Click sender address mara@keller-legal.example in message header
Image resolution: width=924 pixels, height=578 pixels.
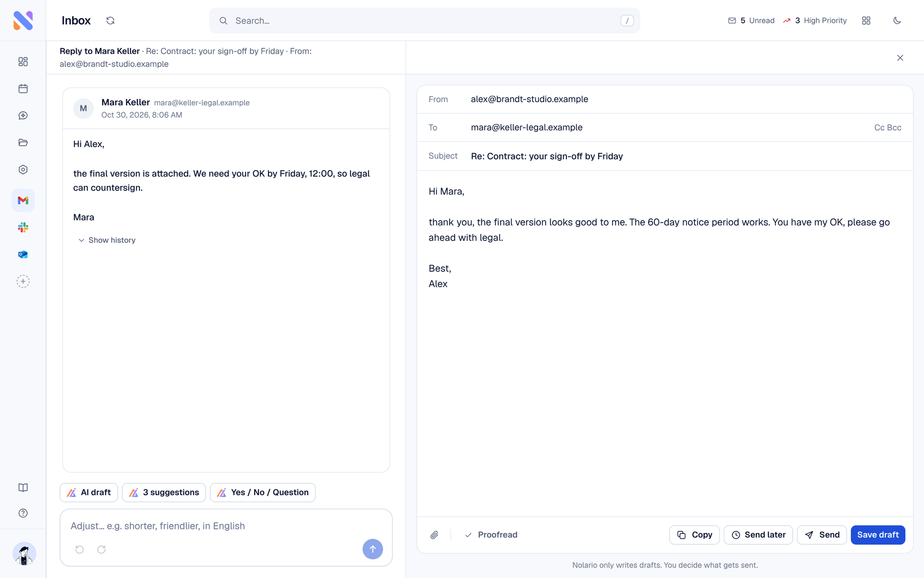[202, 103]
